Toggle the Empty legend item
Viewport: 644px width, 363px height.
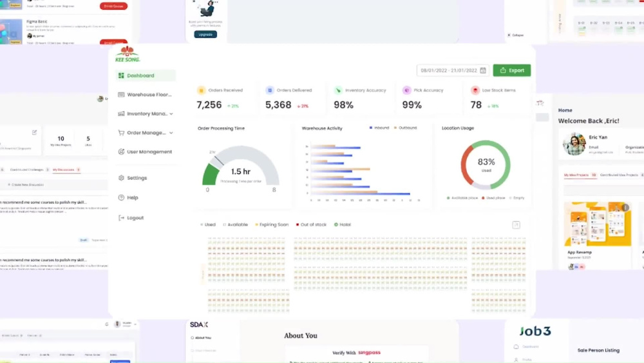(x=516, y=198)
